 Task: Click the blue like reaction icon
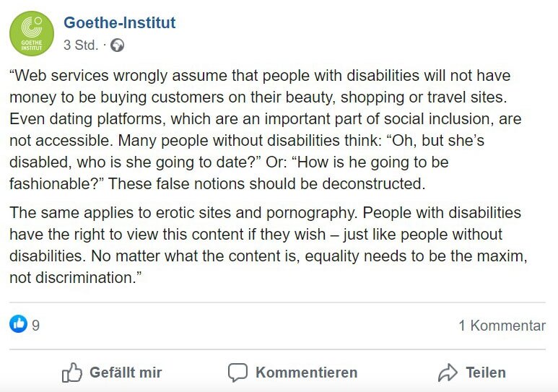[x=18, y=325]
